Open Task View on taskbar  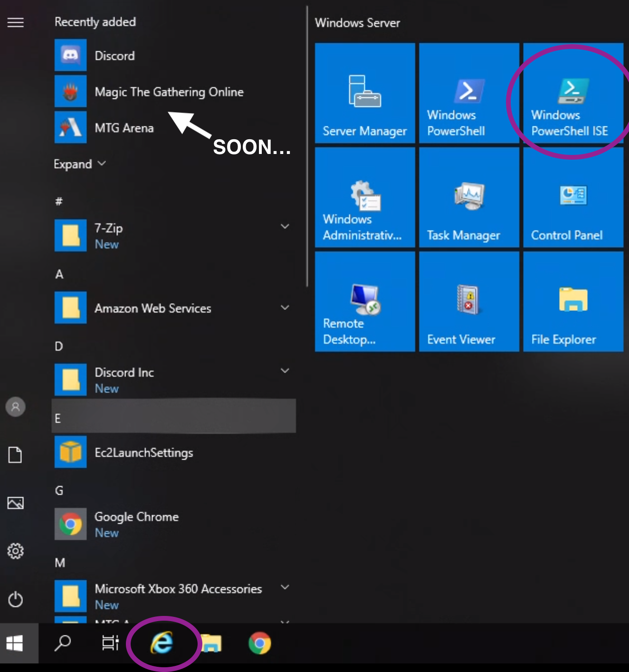point(110,643)
